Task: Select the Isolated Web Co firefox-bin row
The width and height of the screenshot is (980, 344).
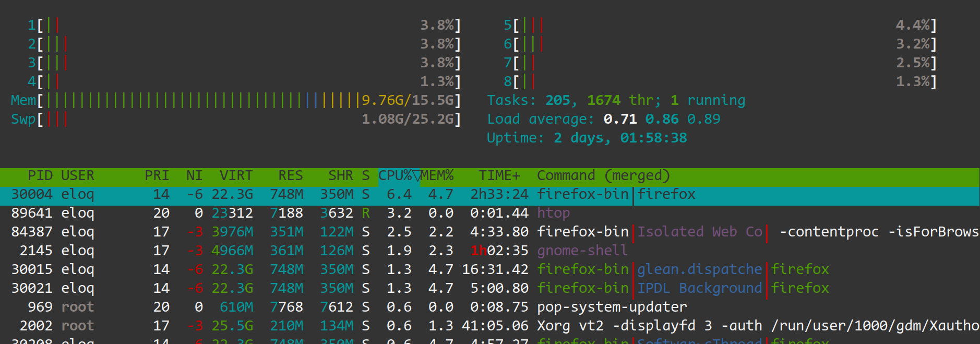Action: point(699,232)
